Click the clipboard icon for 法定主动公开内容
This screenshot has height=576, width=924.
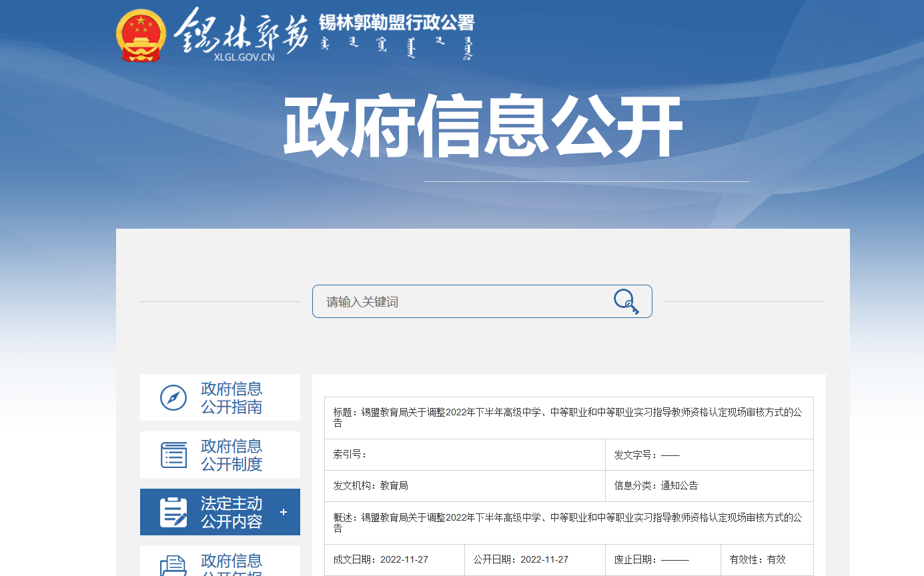[173, 512]
